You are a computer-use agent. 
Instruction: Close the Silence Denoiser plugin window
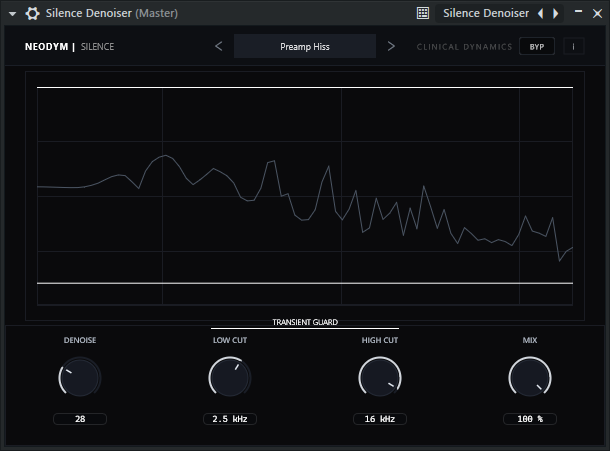[597, 14]
